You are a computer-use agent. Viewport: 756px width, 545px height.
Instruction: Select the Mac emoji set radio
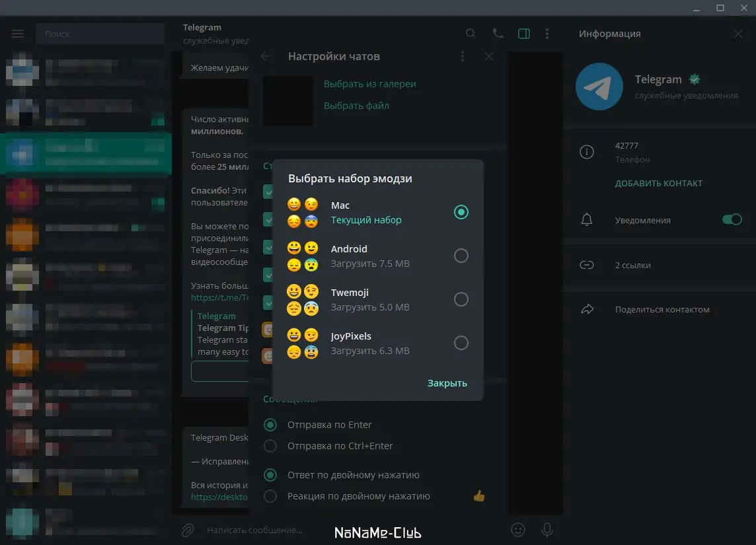461,212
